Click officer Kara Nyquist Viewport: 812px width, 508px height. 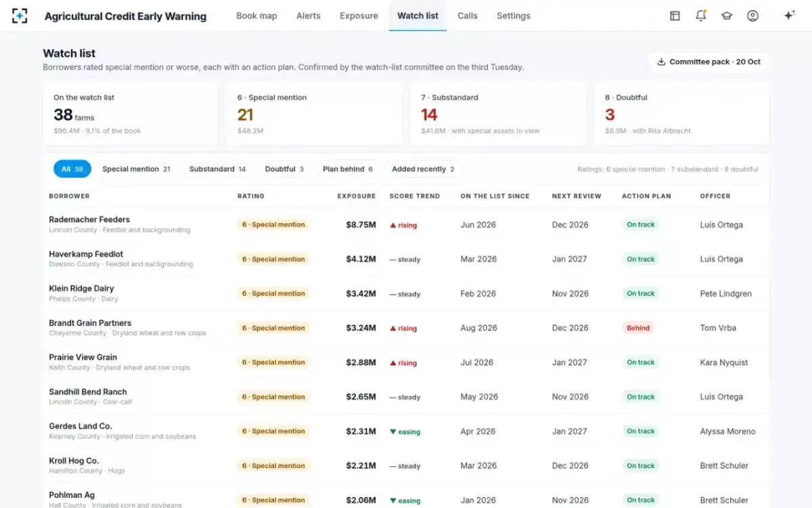point(724,362)
